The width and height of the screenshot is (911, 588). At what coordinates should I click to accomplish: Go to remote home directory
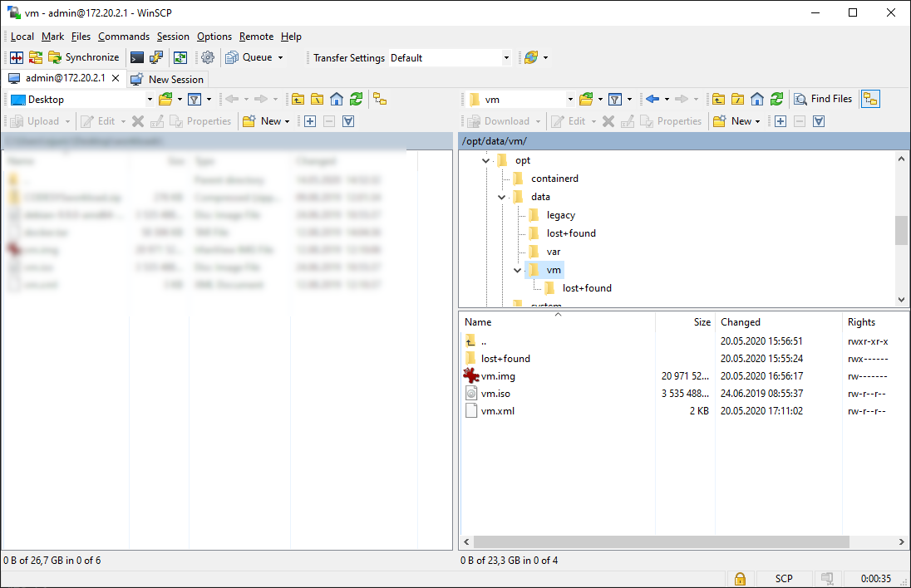point(757,99)
